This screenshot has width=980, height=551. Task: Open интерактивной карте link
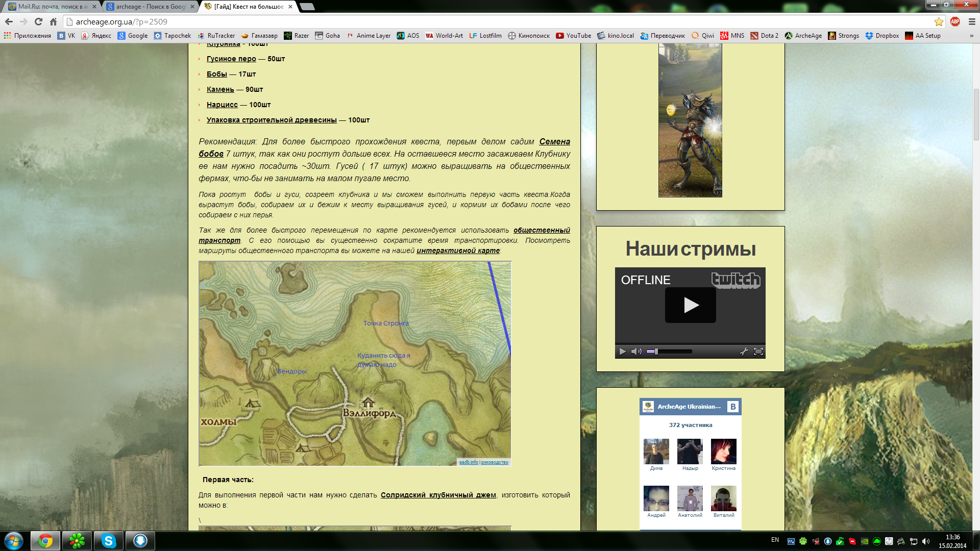click(x=458, y=251)
